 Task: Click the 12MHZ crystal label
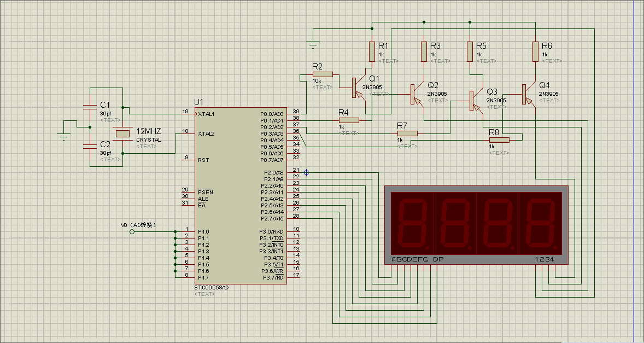[149, 131]
